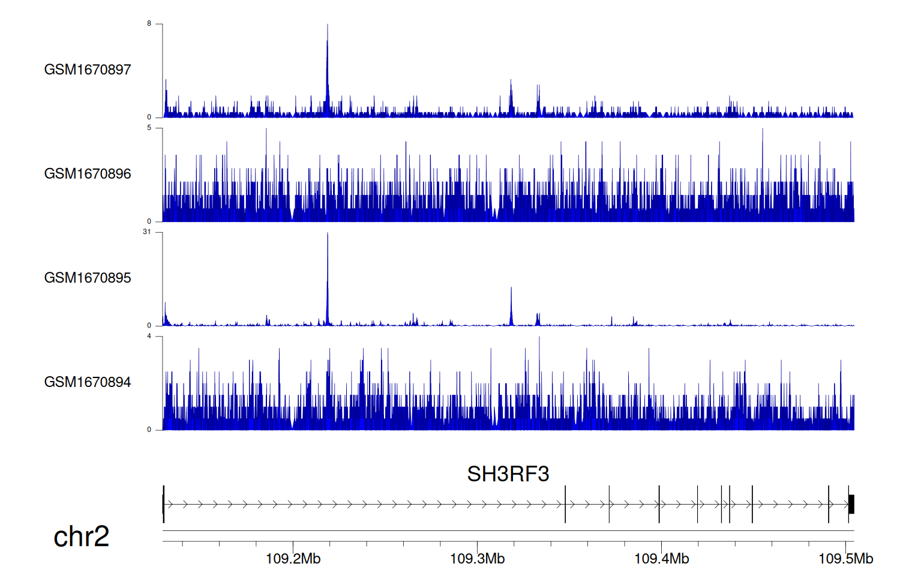Click the 109.4Mb axis tick label
Image resolution: width=900 pixels, height=588 pixels.
pos(661,559)
